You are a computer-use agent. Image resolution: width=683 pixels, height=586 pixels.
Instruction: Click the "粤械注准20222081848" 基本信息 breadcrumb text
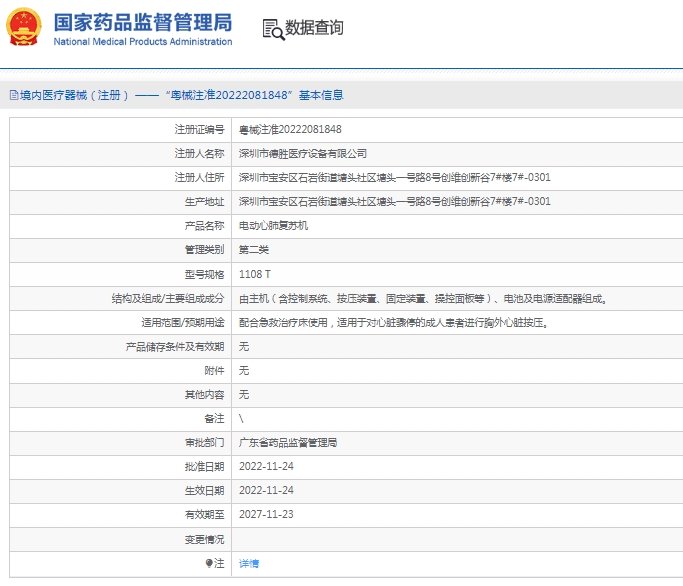click(254, 95)
